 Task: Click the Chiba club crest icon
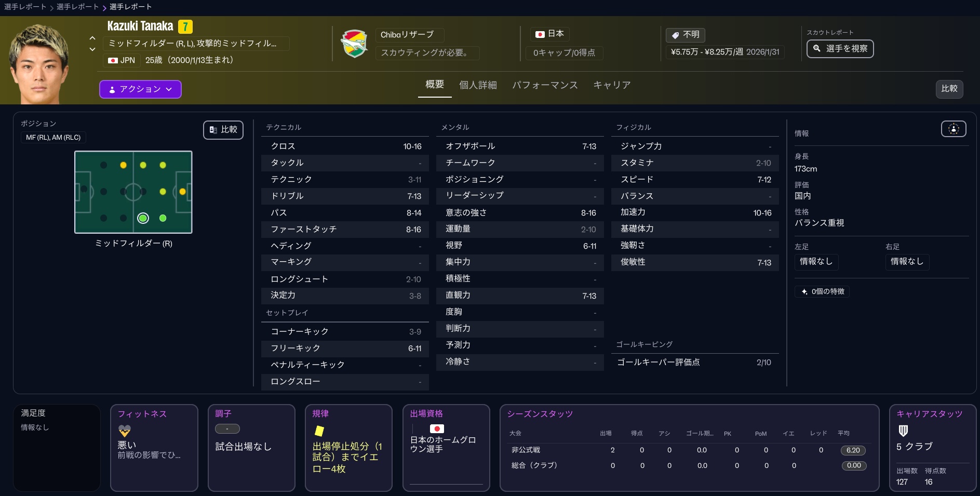[354, 44]
